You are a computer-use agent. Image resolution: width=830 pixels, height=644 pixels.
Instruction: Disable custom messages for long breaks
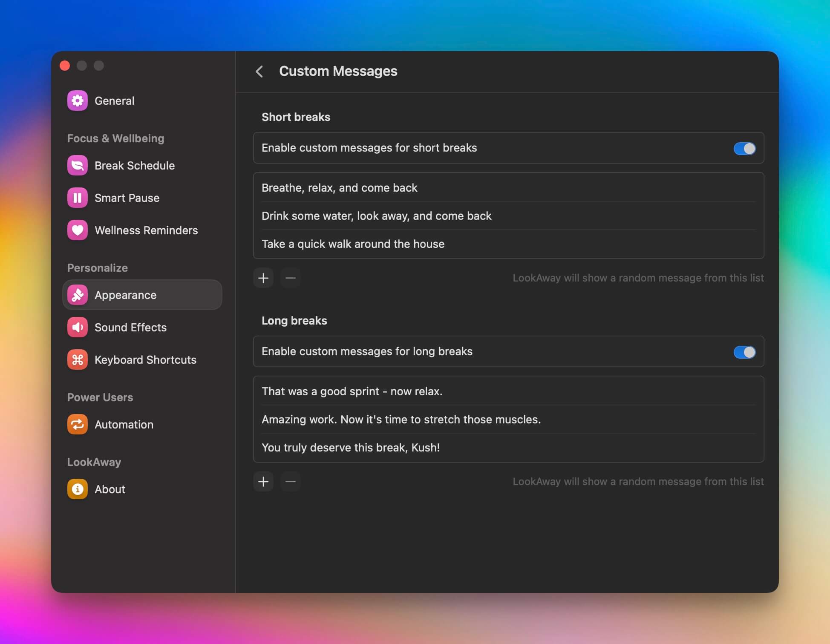tap(744, 352)
